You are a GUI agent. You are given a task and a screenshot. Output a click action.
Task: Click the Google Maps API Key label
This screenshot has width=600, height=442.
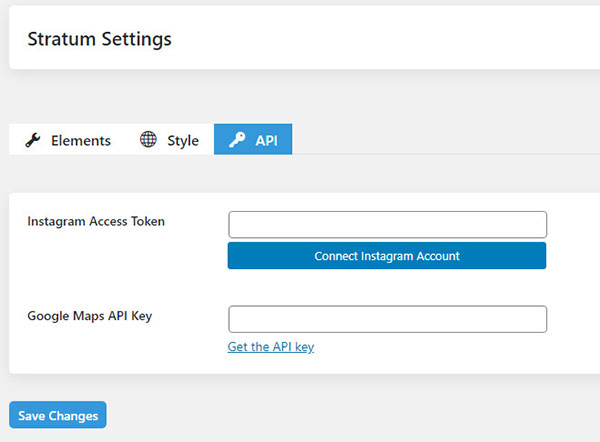pos(90,316)
